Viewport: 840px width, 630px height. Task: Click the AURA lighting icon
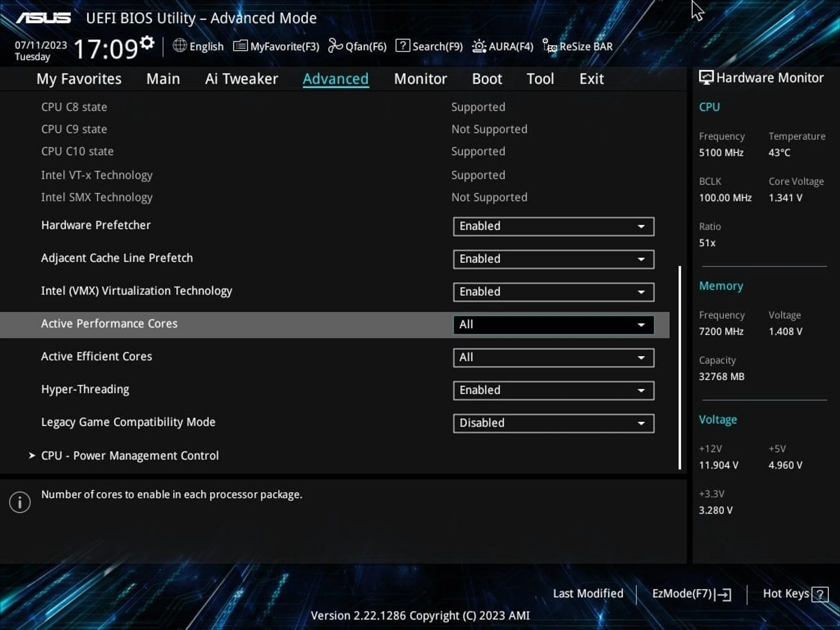[479, 46]
